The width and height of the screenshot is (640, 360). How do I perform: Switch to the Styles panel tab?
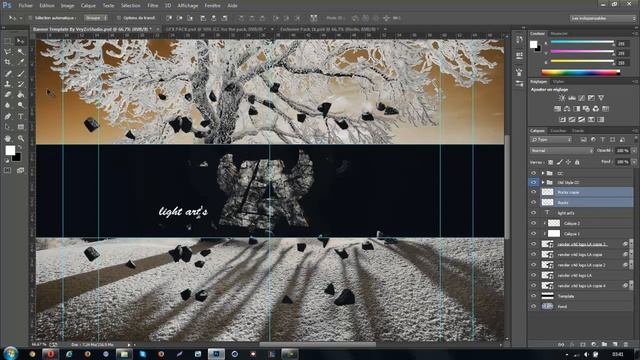click(x=558, y=82)
